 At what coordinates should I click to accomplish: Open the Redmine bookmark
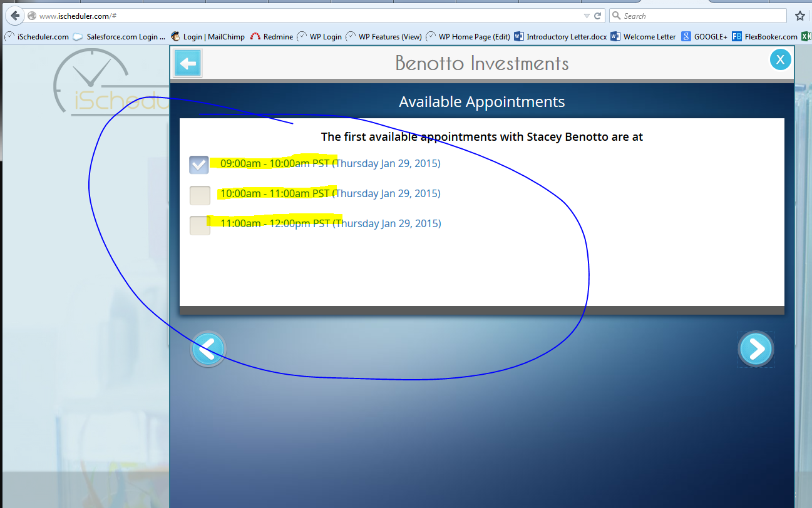pyautogui.click(x=272, y=37)
